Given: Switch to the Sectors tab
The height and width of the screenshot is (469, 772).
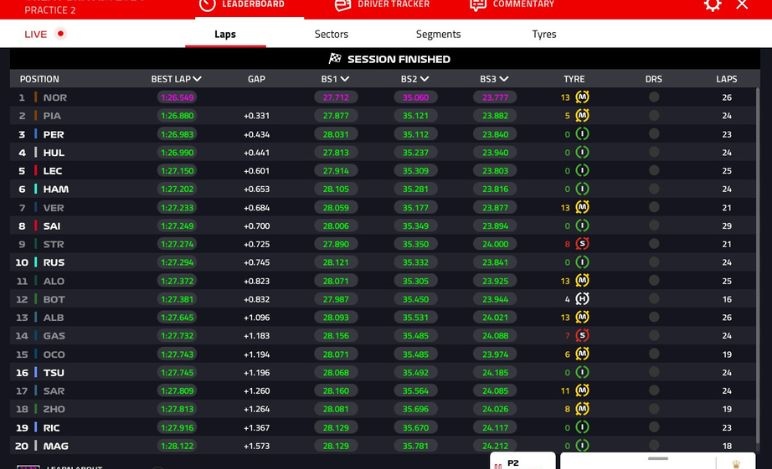Looking at the screenshot, I should click(x=331, y=34).
